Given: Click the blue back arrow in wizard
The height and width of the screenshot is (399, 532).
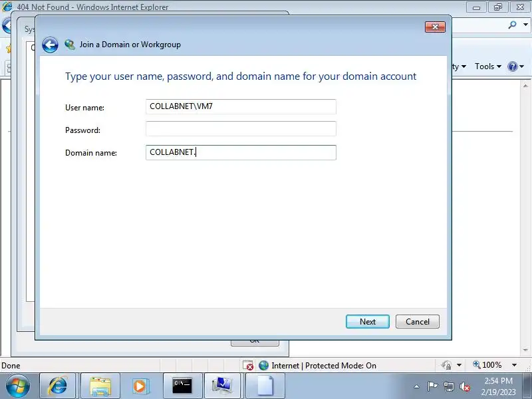Looking at the screenshot, I should coord(50,45).
